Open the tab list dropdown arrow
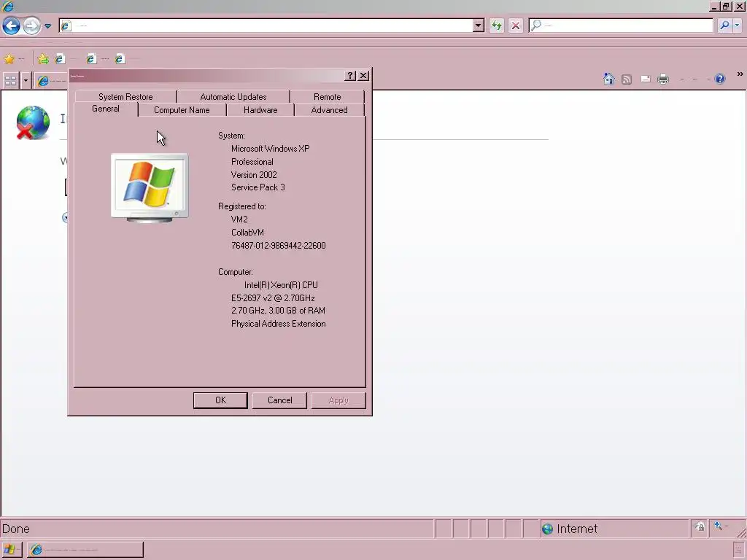This screenshot has width=747, height=560. pyautogui.click(x=26, y=80)
